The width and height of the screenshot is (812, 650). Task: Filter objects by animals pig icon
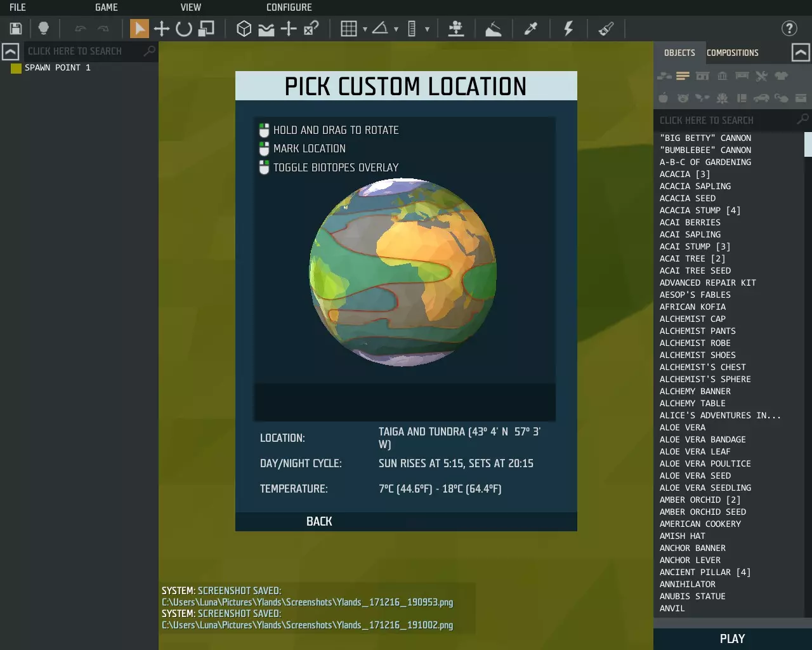[x=683, y=98]
